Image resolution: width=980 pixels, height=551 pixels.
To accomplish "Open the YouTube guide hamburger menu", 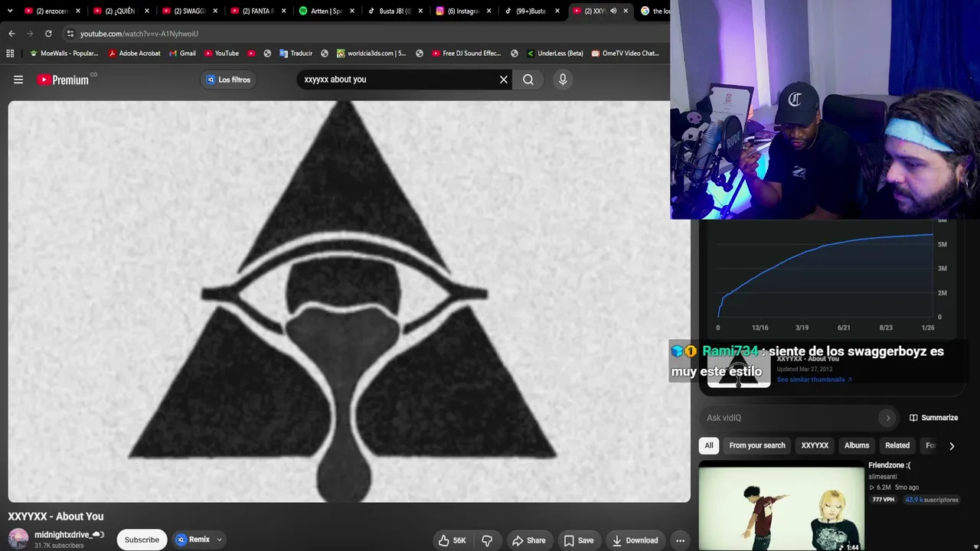I will (18, 80).
